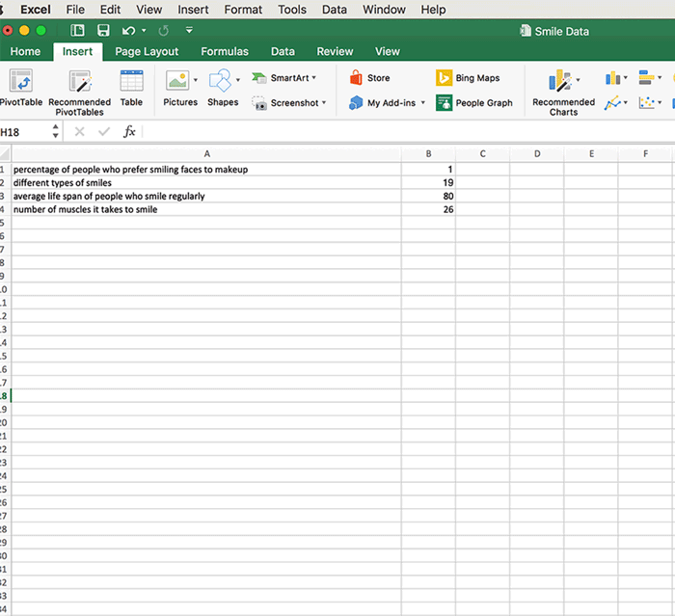Image resolution: width=675 pixels, height=616 pixels.
Task: Open the Office Store
Action: (x=369, y=78)
